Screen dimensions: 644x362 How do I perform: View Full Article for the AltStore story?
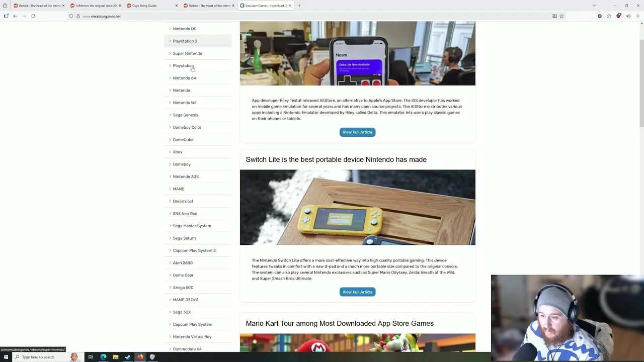tap(357, 132)
